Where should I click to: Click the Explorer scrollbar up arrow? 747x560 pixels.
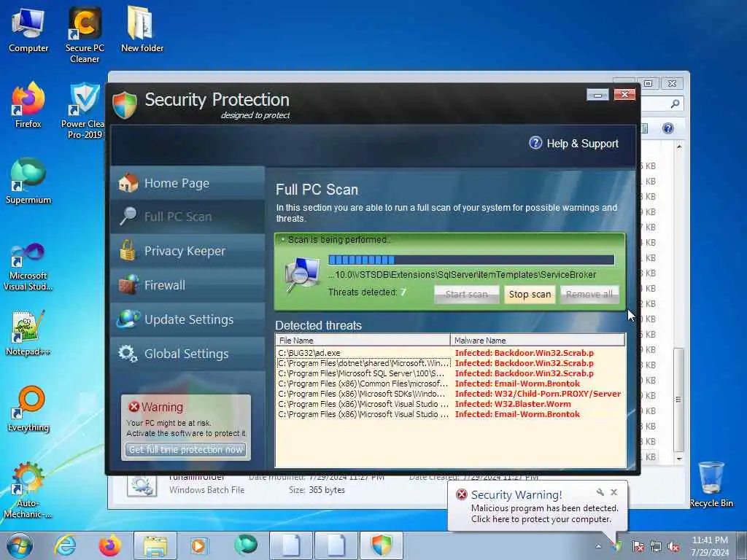679,147
